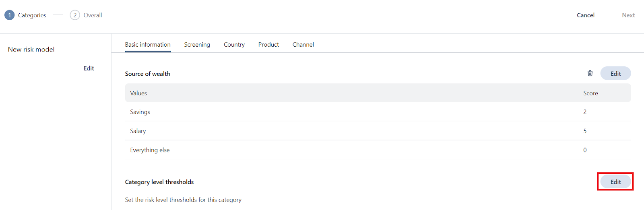Click the New risk model title
Screen dimensions: 644x210
31,49
